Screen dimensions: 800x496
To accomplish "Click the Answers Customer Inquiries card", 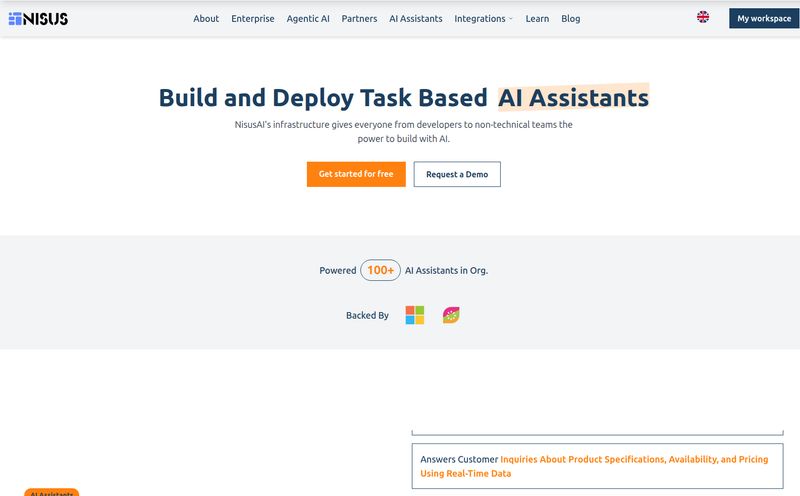I will coord(597,466).
